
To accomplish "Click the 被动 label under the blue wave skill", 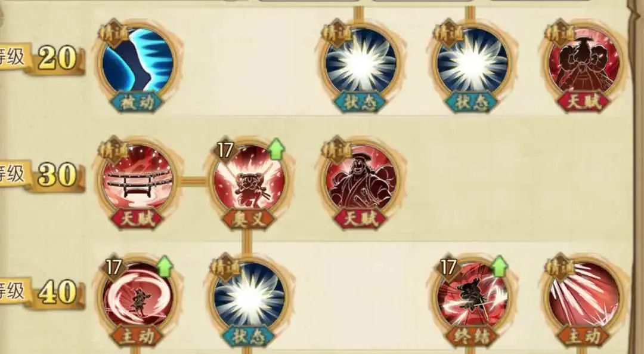I will pyautogui.click(x=138, y=102).
